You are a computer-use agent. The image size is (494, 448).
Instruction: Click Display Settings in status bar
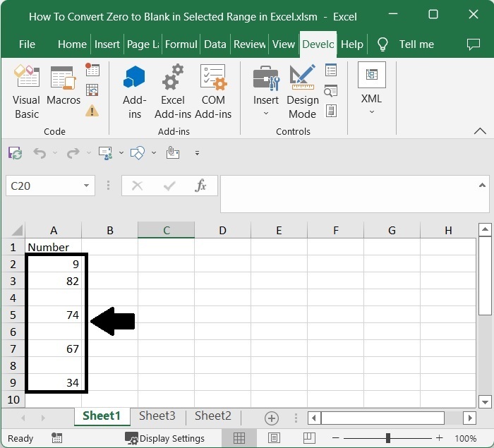pyautogui.click(x=165, y=438)
